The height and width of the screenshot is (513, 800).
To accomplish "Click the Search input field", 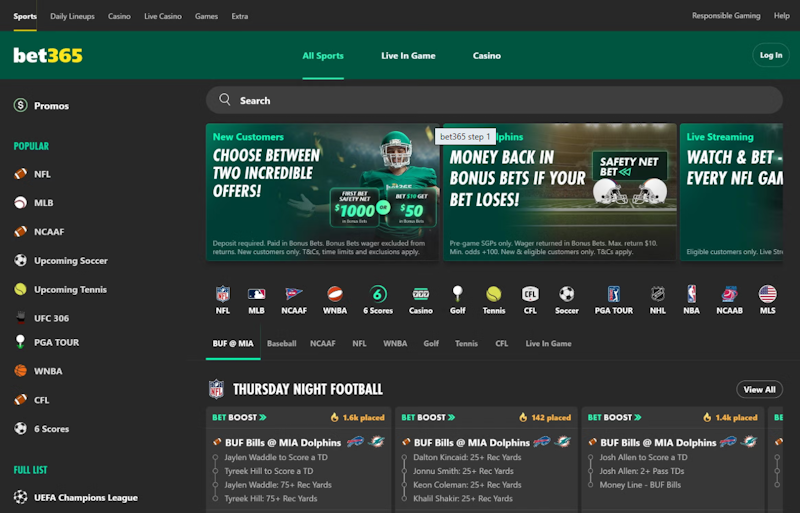I will coord(494,100).
